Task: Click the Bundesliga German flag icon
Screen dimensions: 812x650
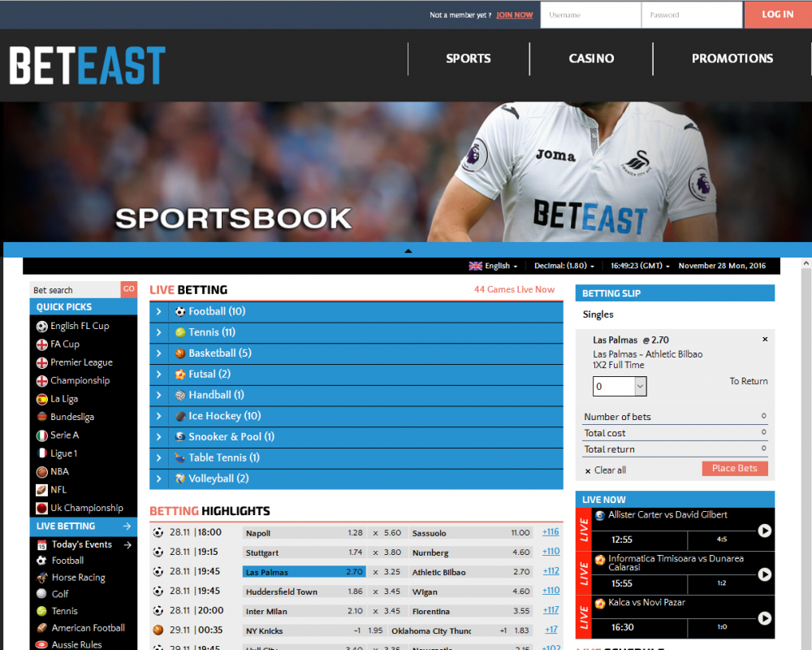Action: (x=42, y=418)
